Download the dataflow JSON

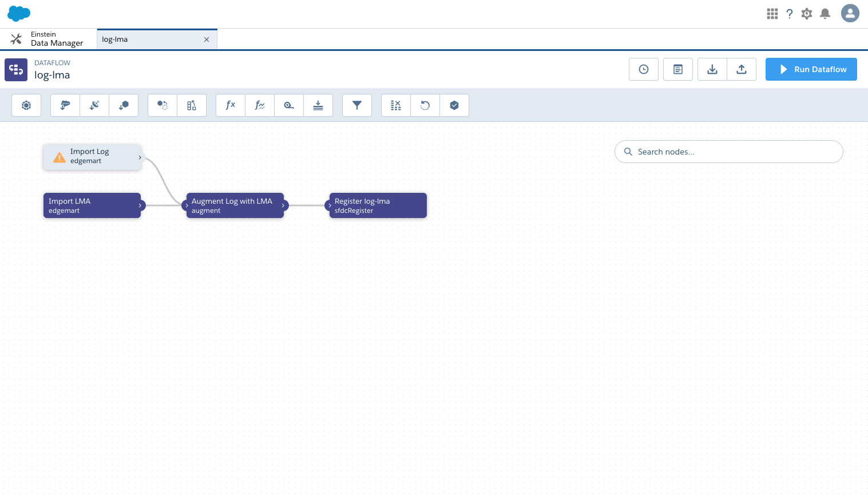pos(712,69)
